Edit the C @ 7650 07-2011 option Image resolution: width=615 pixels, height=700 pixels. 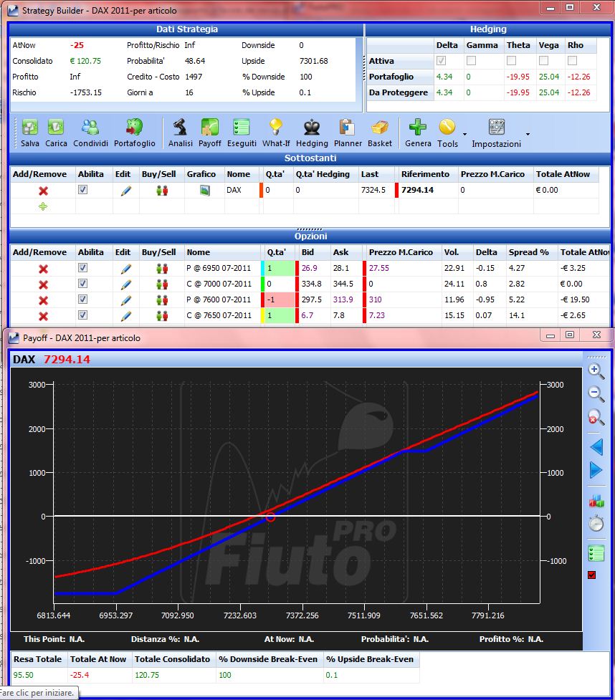coord(126,316)
